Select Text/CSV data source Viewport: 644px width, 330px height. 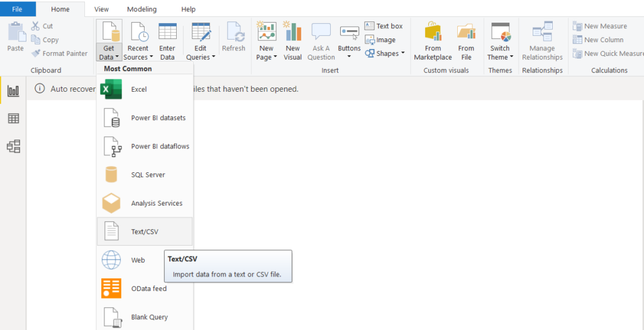145,231
